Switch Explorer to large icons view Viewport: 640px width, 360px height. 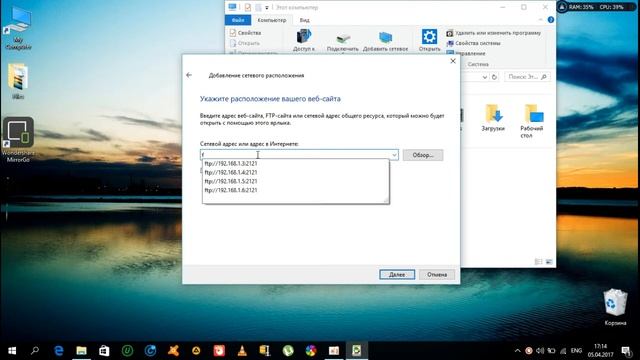(549, 262)
